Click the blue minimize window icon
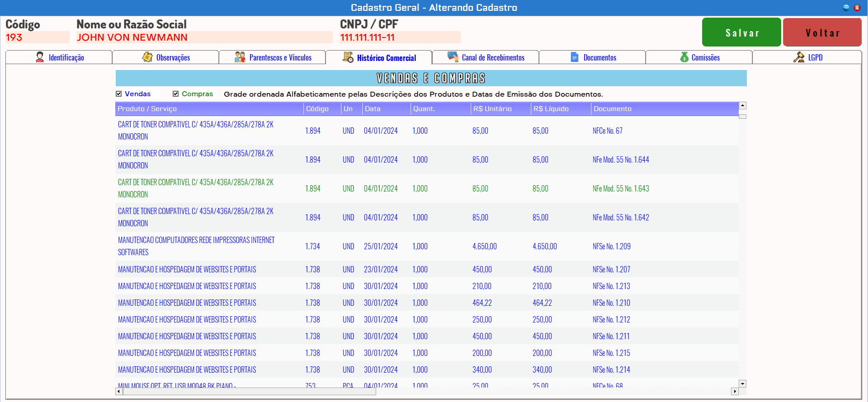 [846, 8]
